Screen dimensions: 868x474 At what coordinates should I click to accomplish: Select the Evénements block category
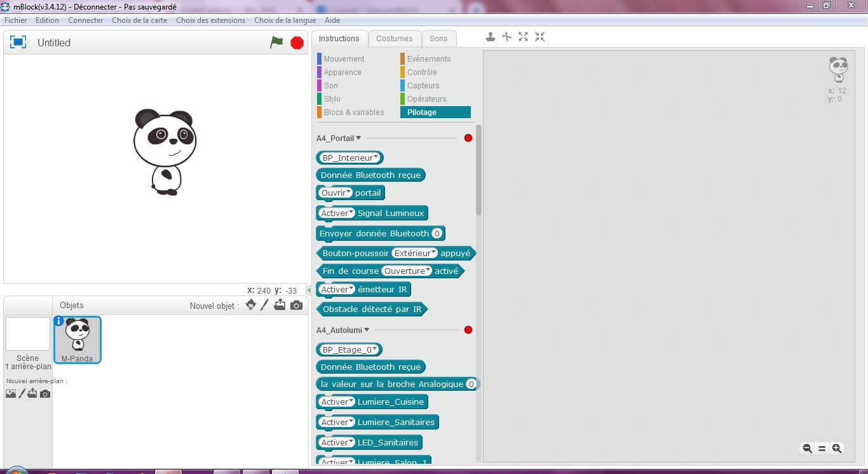(x=428, y=59)
